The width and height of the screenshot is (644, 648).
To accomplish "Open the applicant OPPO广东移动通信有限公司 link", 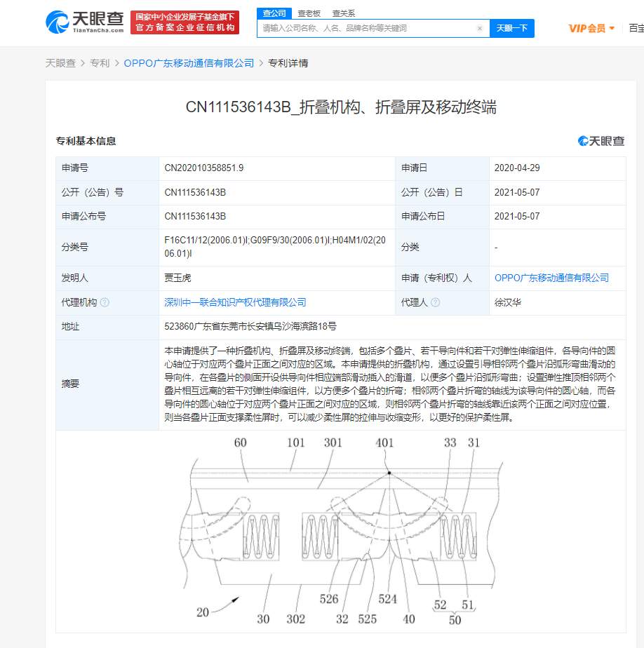I will (x=551, y=278).
